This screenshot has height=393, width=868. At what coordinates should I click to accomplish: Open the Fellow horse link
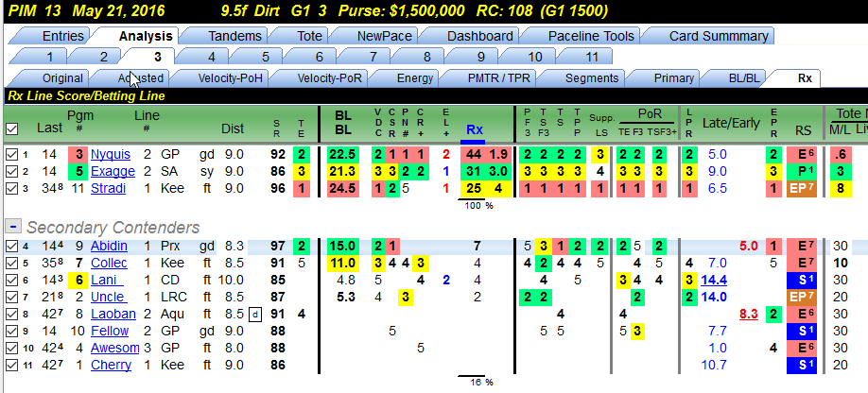pyautogui.click(x=110, y=332)
